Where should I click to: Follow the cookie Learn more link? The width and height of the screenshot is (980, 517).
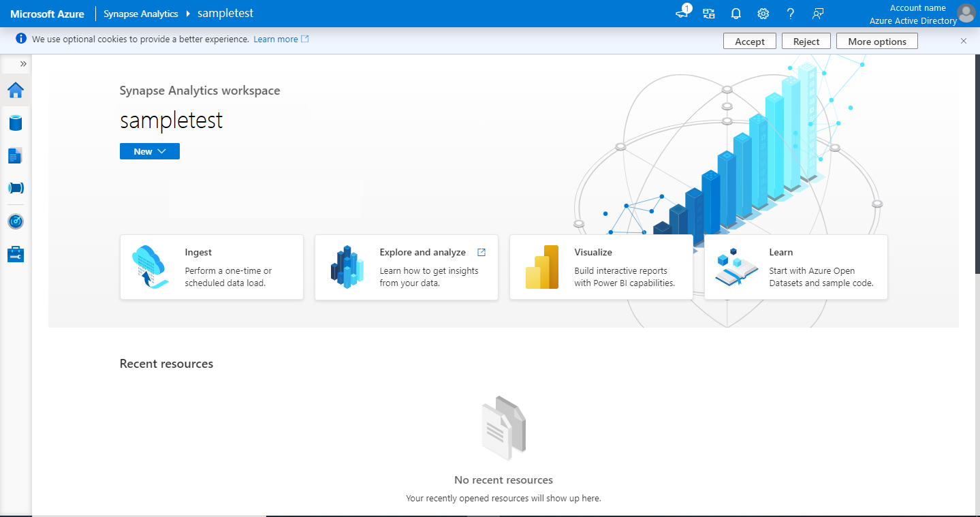pos(281,40)
